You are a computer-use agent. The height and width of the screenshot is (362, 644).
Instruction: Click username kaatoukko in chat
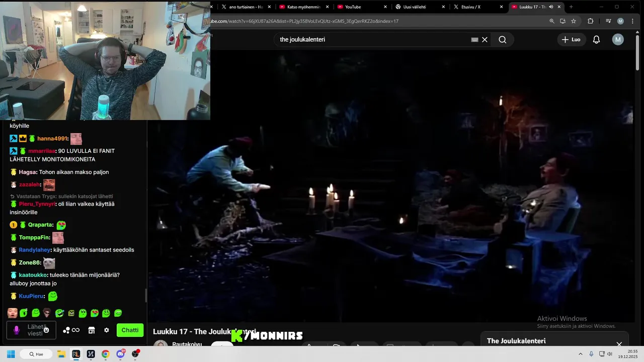point(33,275)
